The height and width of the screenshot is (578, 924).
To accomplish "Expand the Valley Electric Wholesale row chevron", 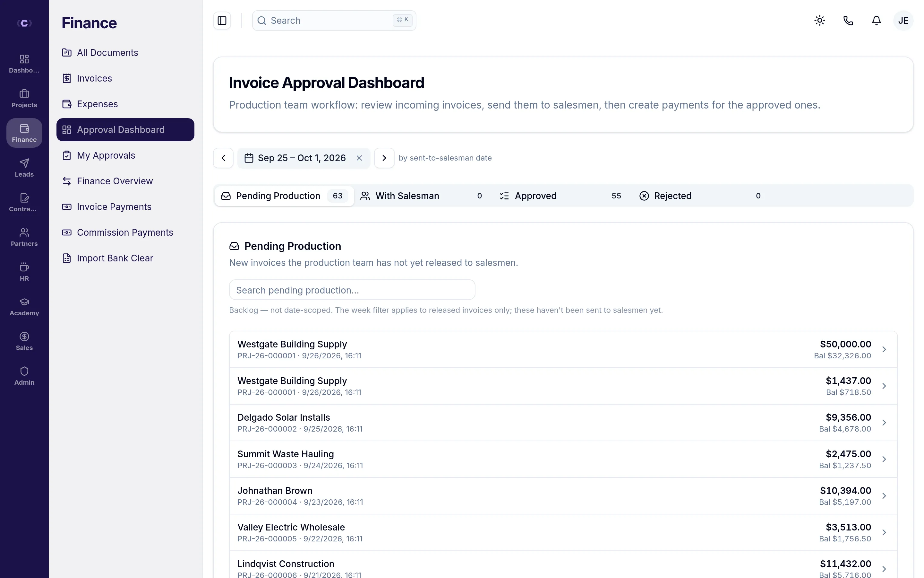I will [884, 532].
